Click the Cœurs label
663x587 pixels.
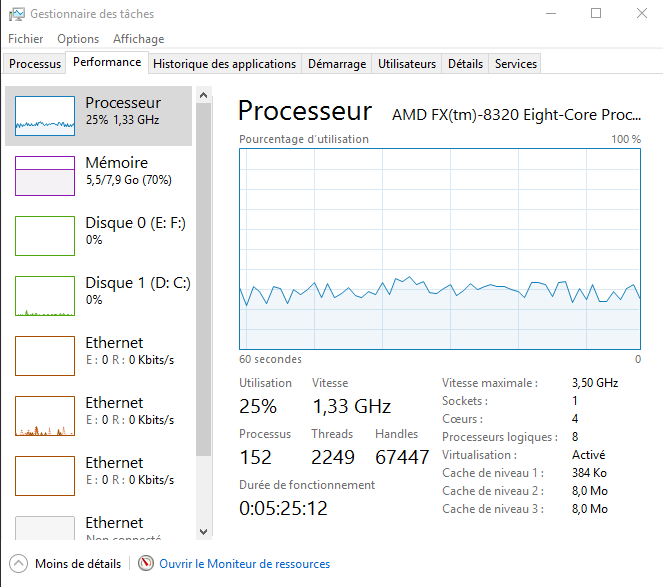pyautogui.click(x=463, y=419)
